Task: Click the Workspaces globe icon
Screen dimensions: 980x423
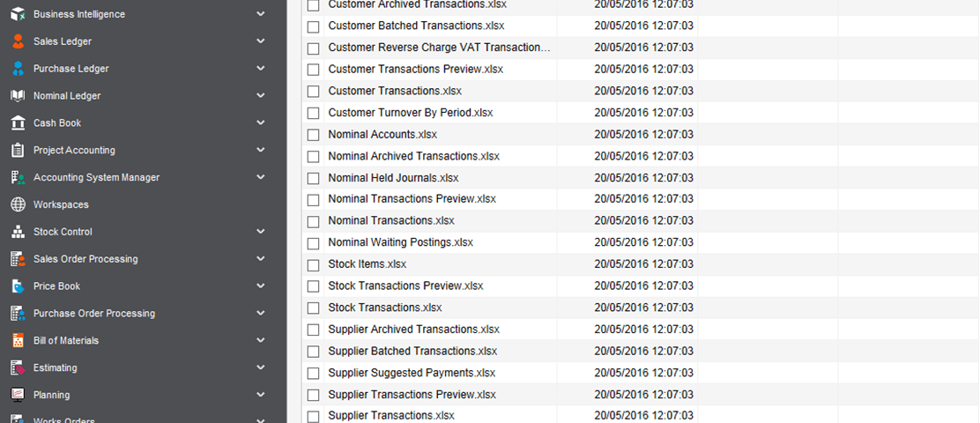Action: click(19, 204)
